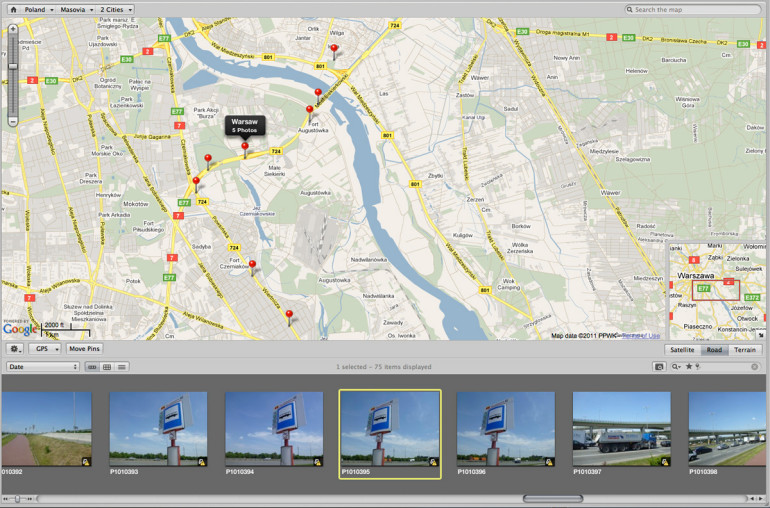
Task: Click the Search the map field
Action: [693, 9]
